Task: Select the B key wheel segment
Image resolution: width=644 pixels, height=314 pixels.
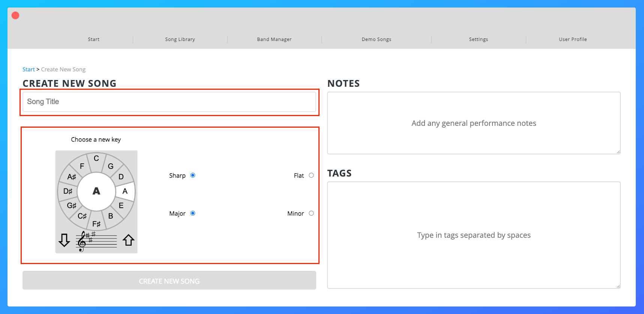Action: coord(111,216)
